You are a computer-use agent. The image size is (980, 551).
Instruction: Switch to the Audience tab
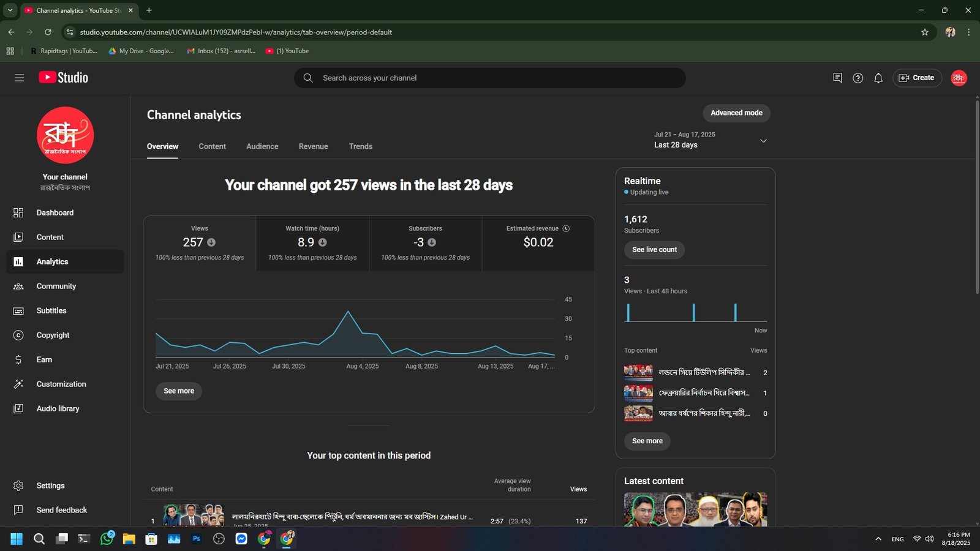[x=262, y=146]
